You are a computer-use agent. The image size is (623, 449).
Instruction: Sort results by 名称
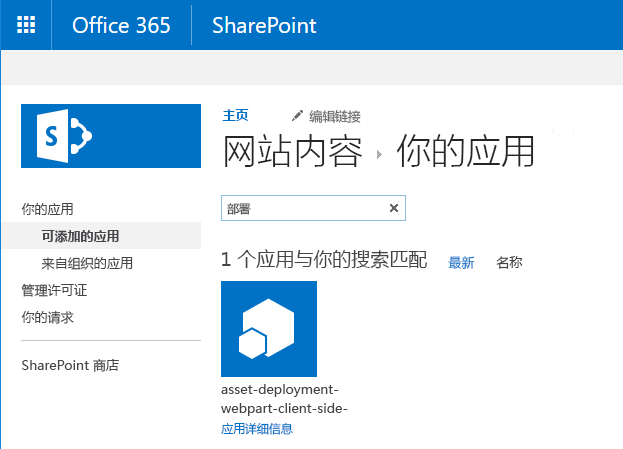[509, 263]
